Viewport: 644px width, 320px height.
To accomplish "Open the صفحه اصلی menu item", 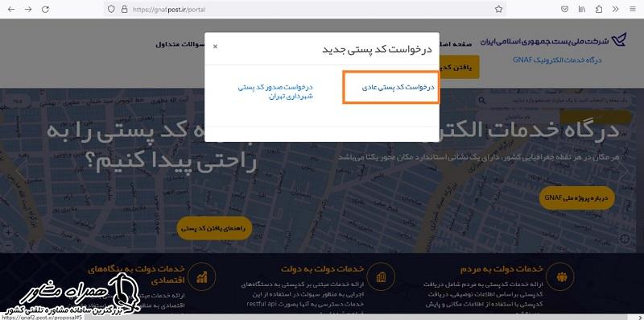I will pyautogui.click(x=456, y=44).
